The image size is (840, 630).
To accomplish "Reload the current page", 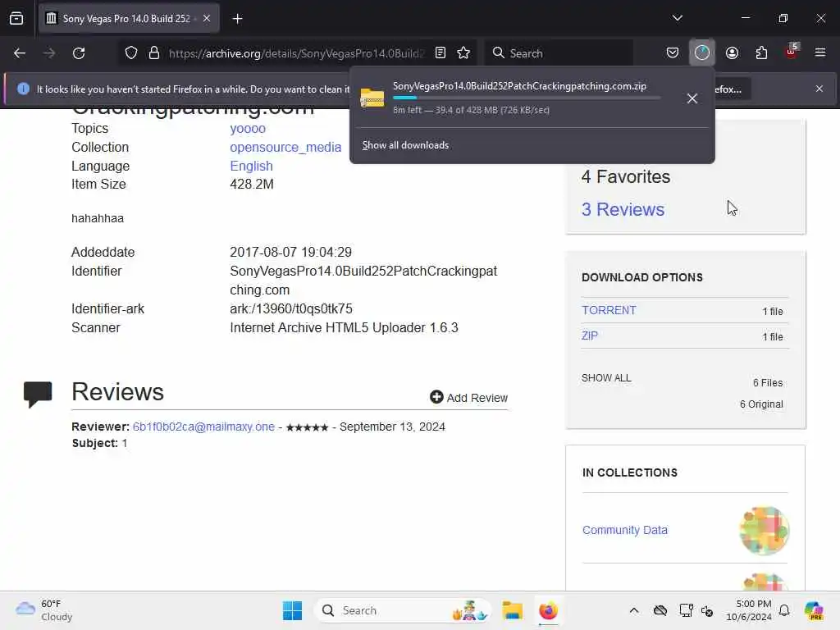I will tap(79, 53).
